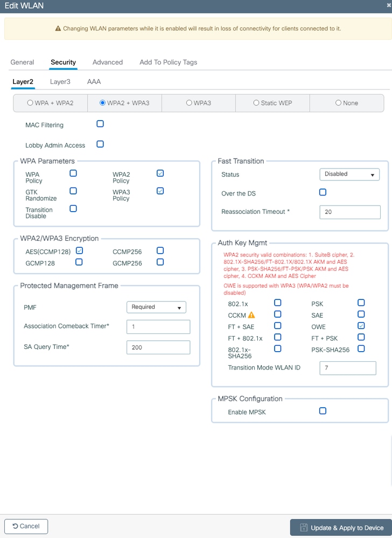Check the PSK AKM checkbox
Viewport: 392px width, 538px height.
point(361,303)
